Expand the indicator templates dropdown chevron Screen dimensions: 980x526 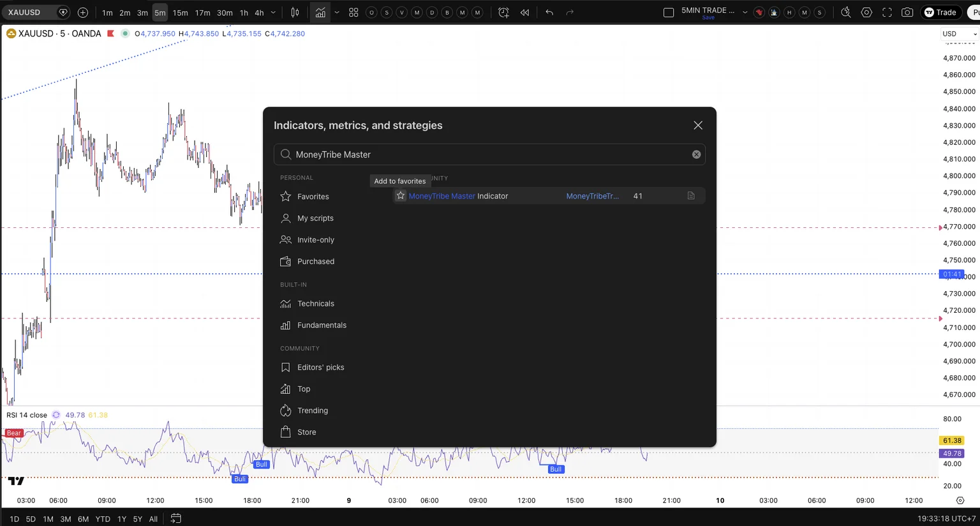(337, 12)
